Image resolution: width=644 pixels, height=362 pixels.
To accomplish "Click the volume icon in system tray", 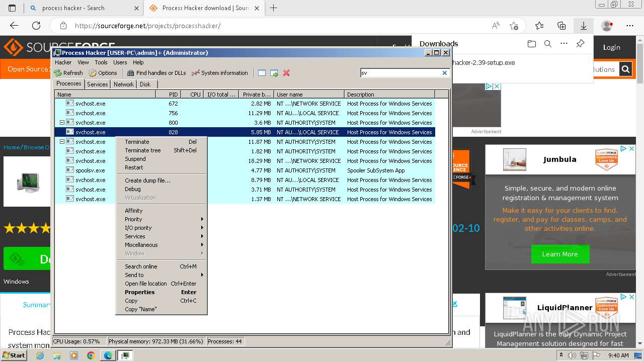I will 572,355.
